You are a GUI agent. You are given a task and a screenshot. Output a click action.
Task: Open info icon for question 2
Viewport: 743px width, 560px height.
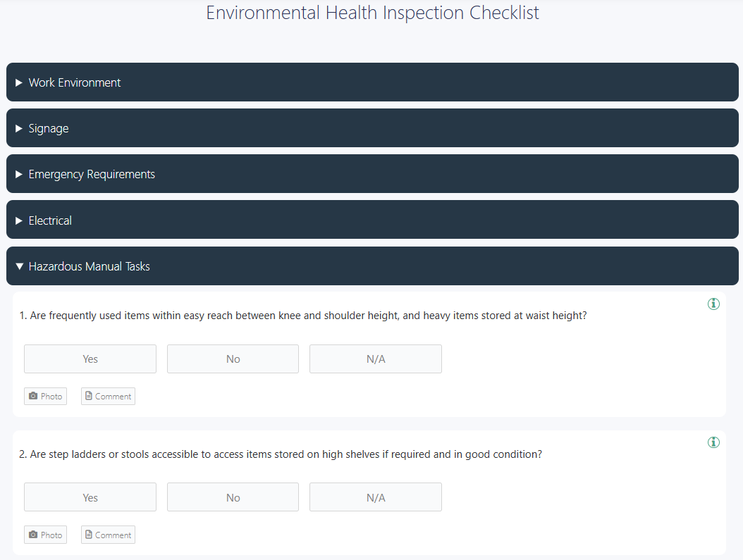pos(713,442)
